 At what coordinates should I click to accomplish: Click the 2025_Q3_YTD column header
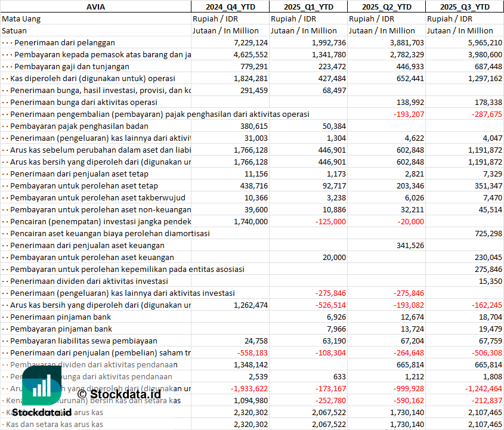465,7
